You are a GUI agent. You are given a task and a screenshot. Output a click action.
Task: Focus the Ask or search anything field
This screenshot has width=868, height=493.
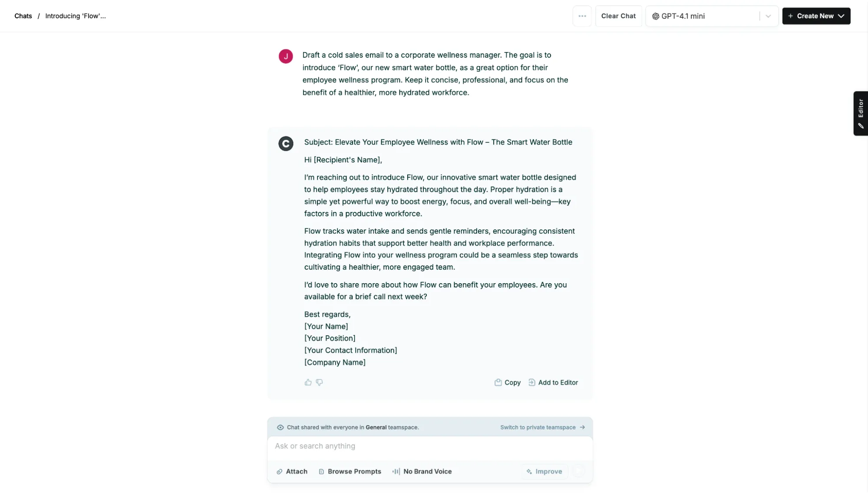coord(429,446)
